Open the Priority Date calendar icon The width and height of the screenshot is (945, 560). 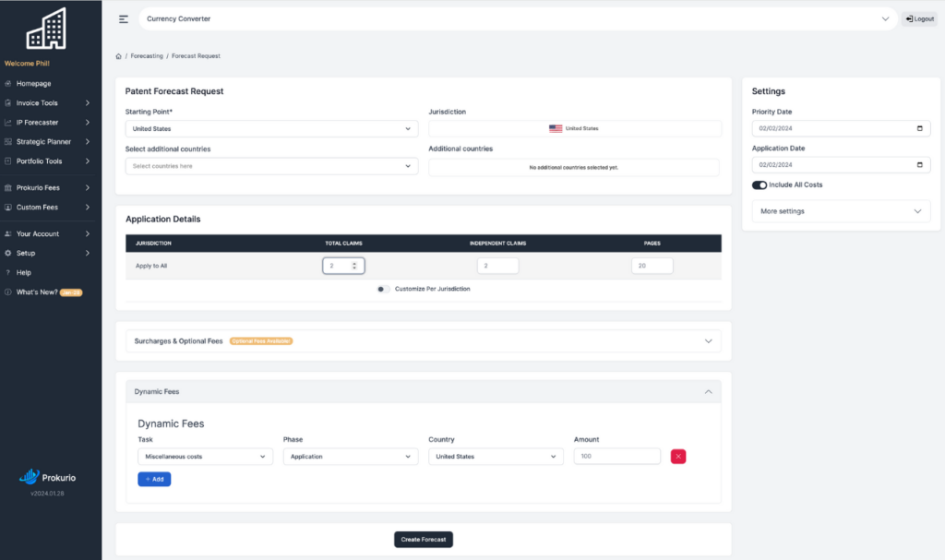coord(920,128)
